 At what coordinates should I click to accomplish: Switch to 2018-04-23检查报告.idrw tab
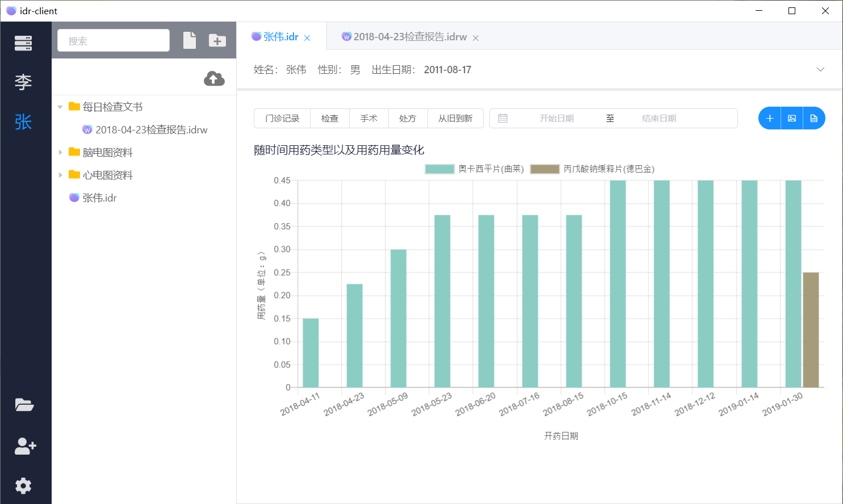click(x=409, y=37)
